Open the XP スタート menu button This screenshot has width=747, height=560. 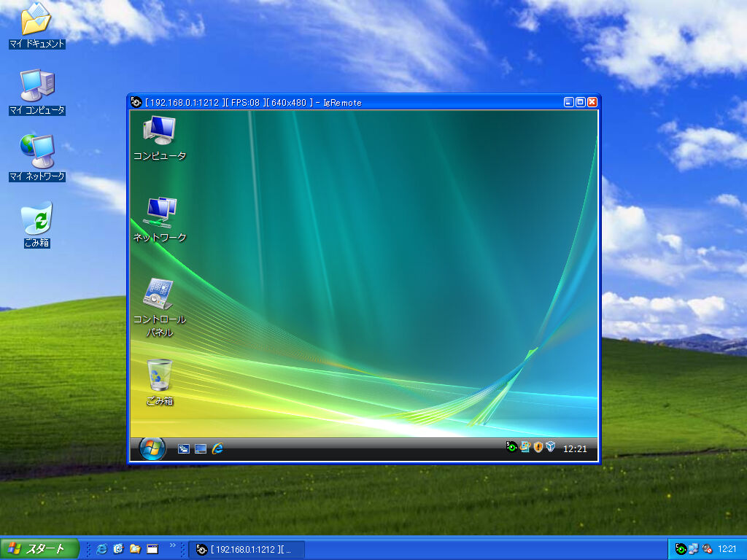39,548
